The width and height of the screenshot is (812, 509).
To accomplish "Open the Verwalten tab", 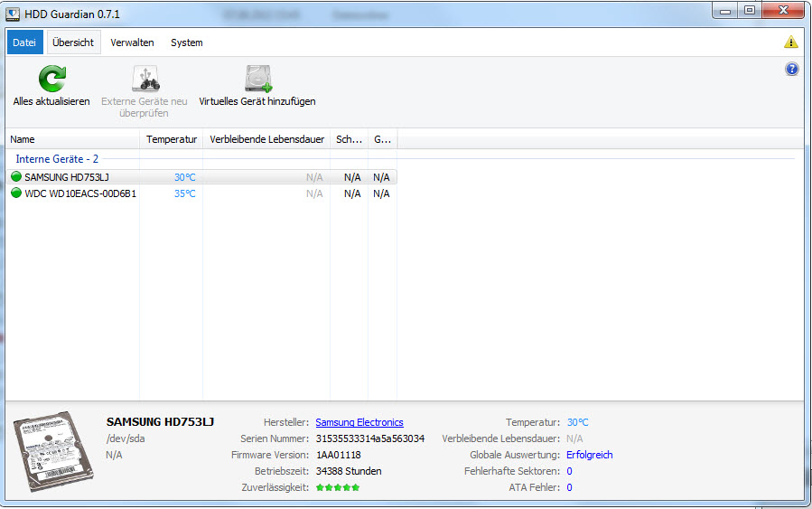I will click(132, 42).
